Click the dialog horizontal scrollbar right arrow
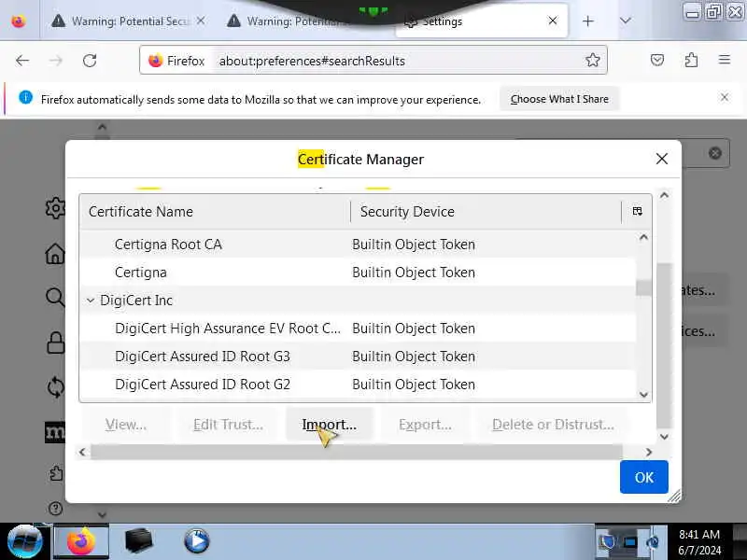 [649, 452]
